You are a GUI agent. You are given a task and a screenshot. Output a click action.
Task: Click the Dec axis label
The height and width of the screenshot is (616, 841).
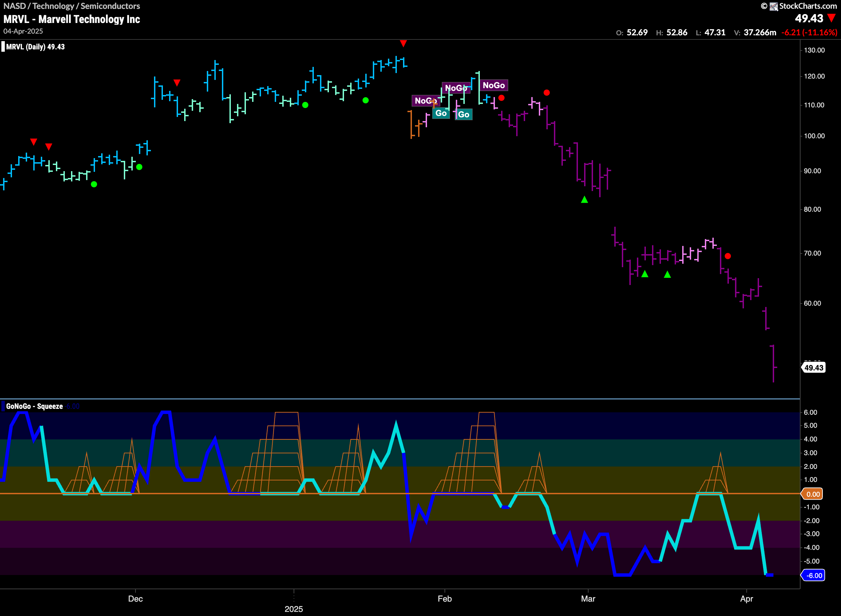tap(135, 599)
